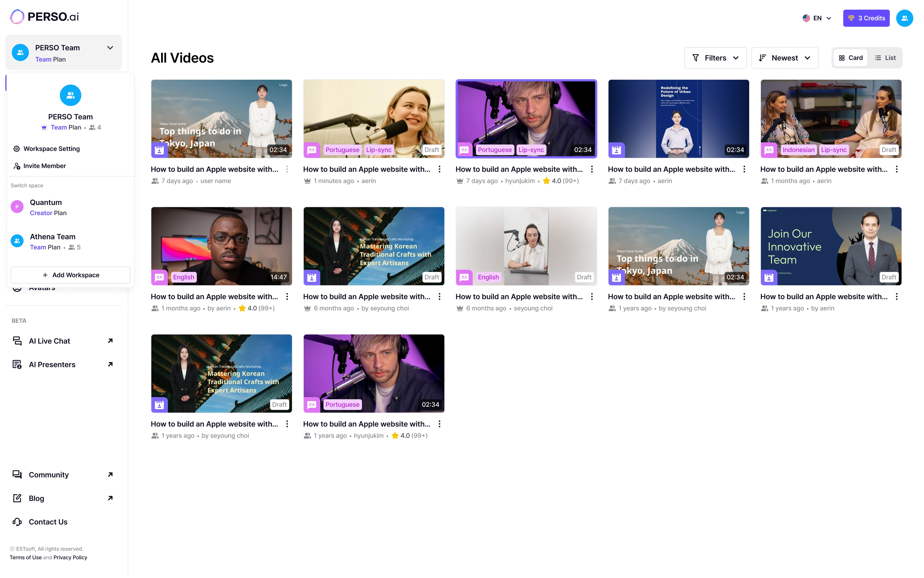Switch to Athena Team workspace
924x578 pixels.
click(71, 242)
